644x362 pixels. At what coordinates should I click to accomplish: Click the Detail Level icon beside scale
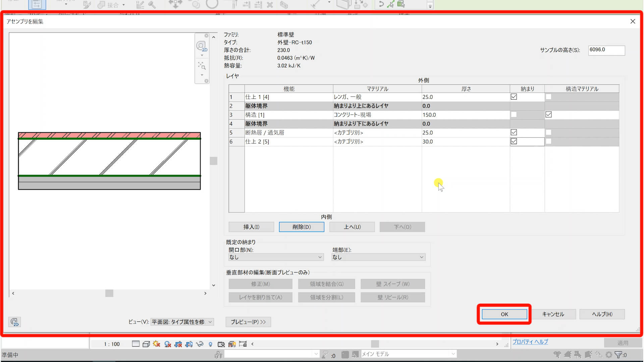[x=136, y=344]
